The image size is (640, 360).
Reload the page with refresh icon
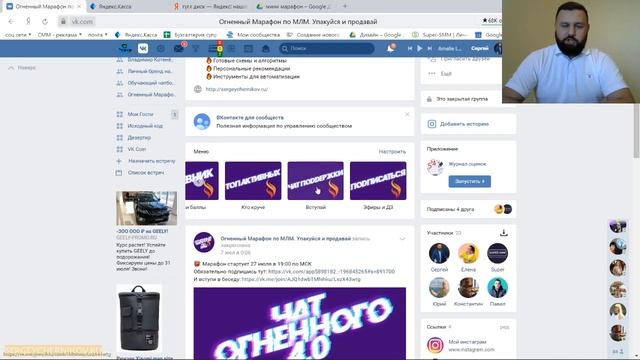45,21
